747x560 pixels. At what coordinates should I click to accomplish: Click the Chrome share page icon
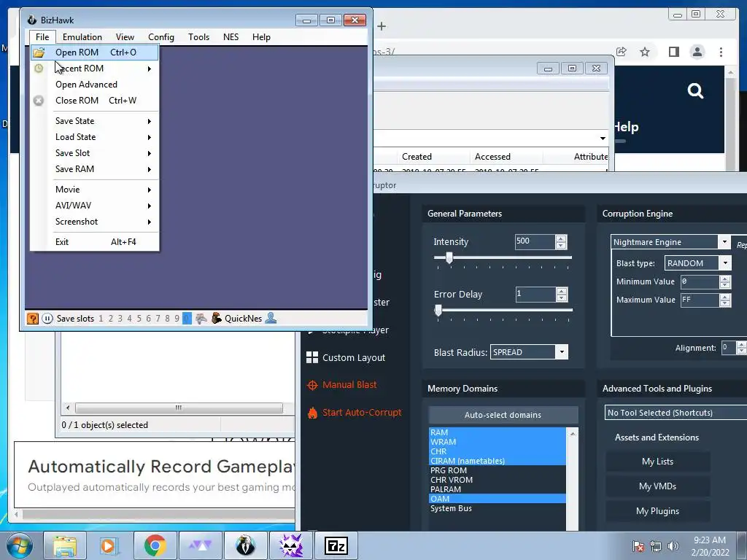coord(622,52)
